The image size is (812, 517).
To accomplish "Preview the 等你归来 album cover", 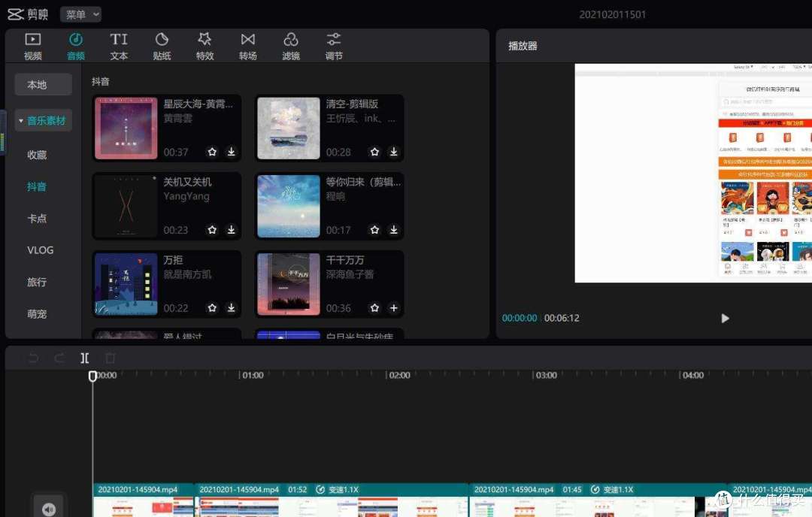I will (x=289, y=206).
